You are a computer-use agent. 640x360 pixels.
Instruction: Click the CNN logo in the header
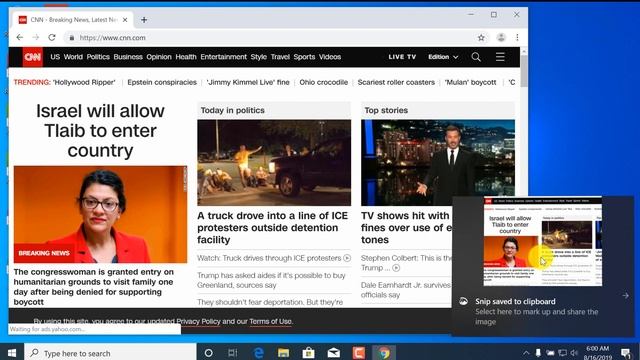(32, 57)
